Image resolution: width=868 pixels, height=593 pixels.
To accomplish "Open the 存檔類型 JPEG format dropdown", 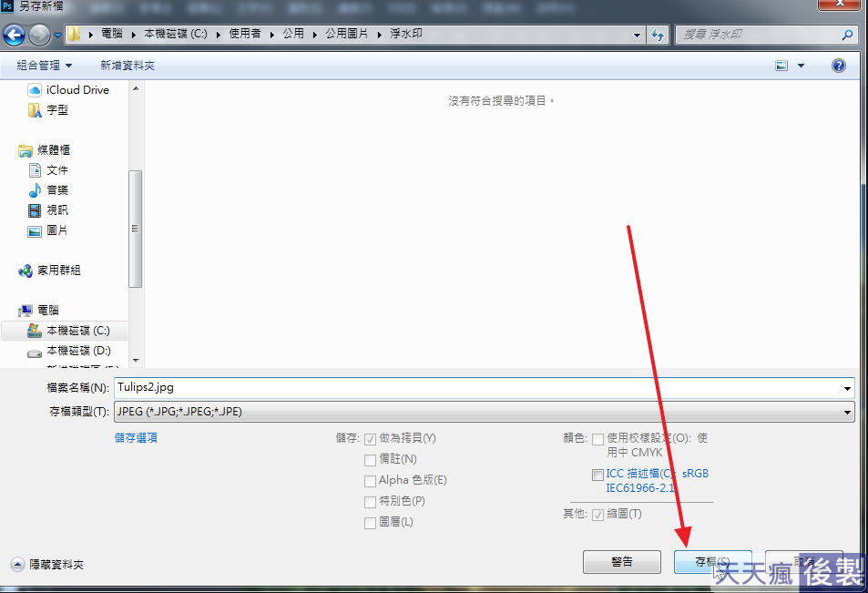I will pyautogui.click(x=485, y=412).
